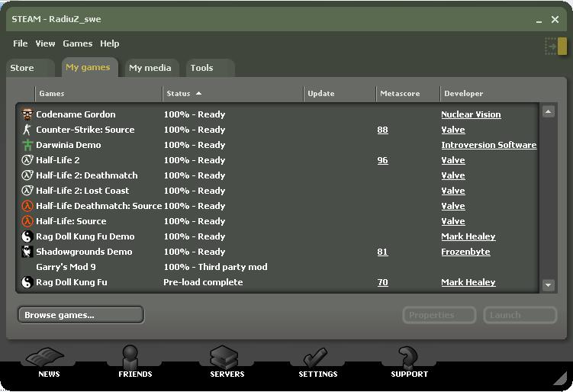Click the Half-Life Deathmatch: Source orange icon

tap(27, 206)
